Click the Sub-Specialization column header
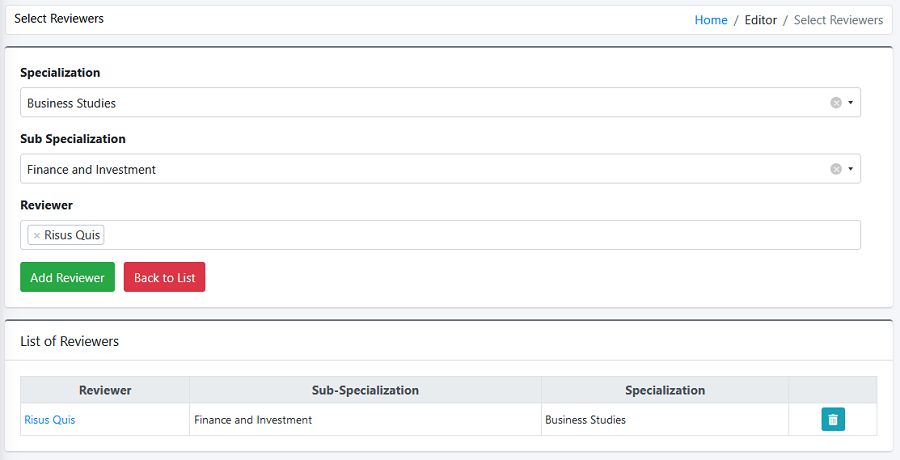The height and width of the screenshot is (460, 900). point(365,390)
